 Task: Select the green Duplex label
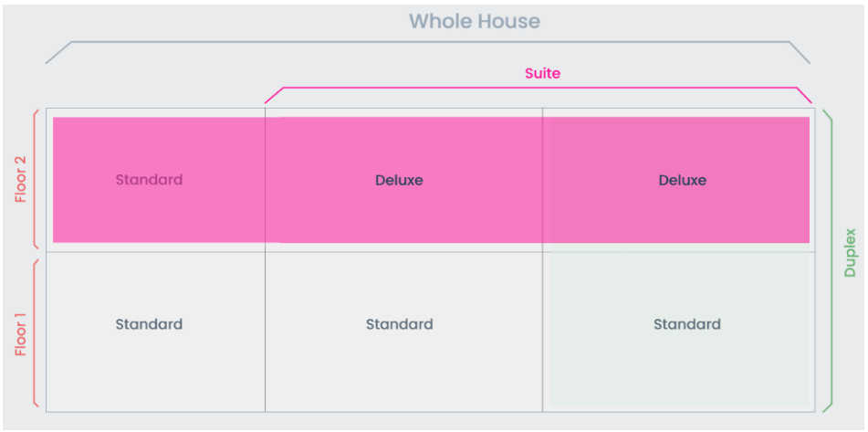[x=850, y=252]
